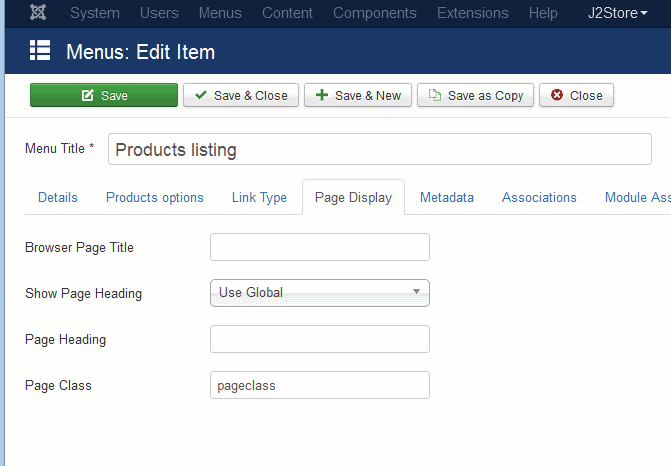Switch to the Associations tab
The width and height of the screenshot is (671, 466).
coord(539,197)
